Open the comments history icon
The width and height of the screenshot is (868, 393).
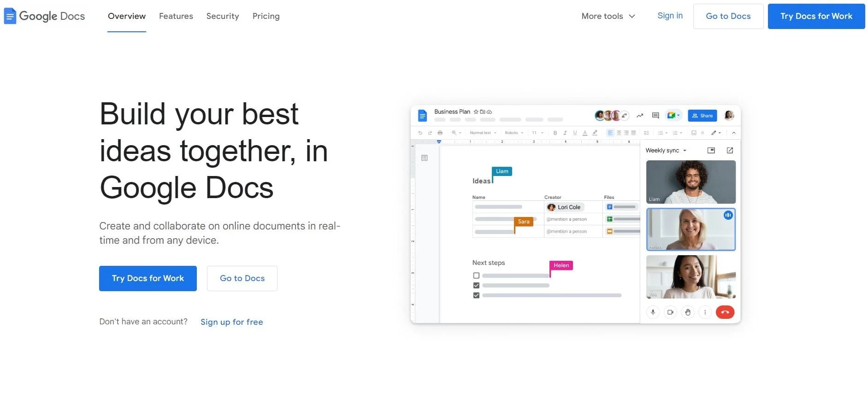(655, 116)
